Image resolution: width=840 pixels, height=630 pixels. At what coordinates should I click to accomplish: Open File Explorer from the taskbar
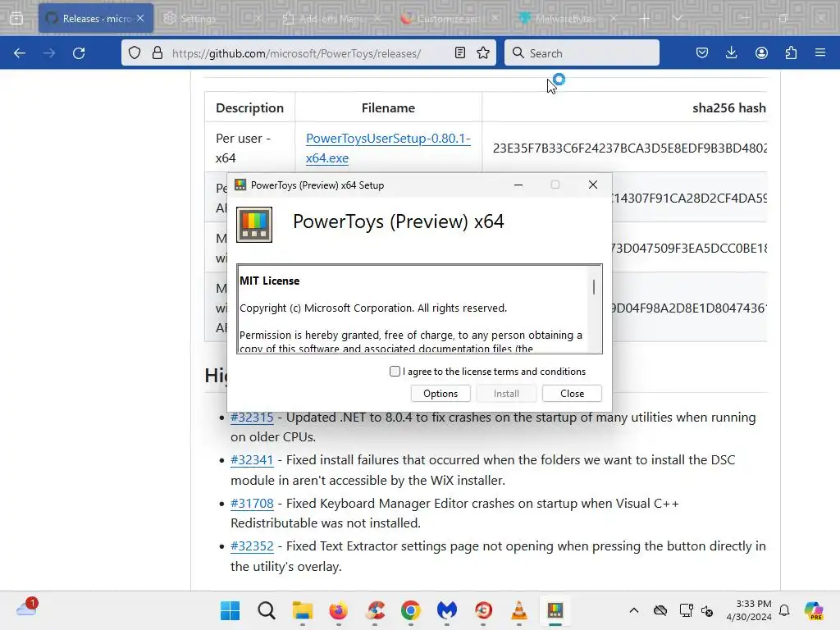point(302,610)
